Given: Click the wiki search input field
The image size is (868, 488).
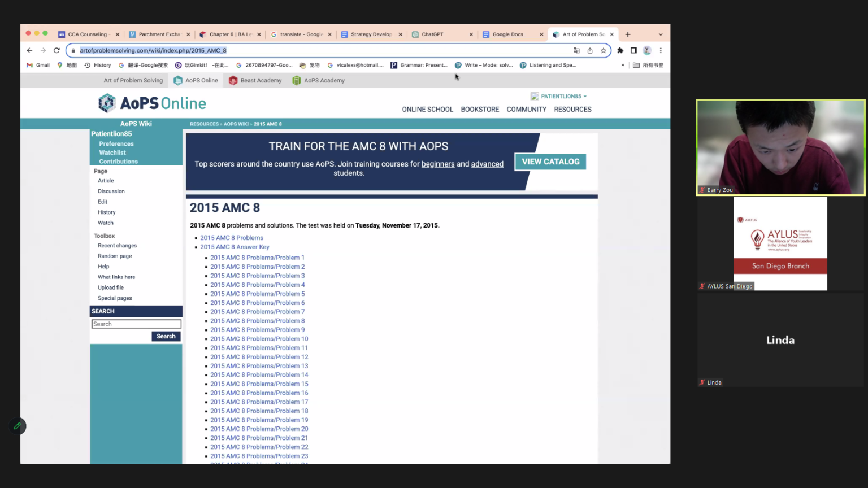Looking at the screenshot, I should point(136,324).
